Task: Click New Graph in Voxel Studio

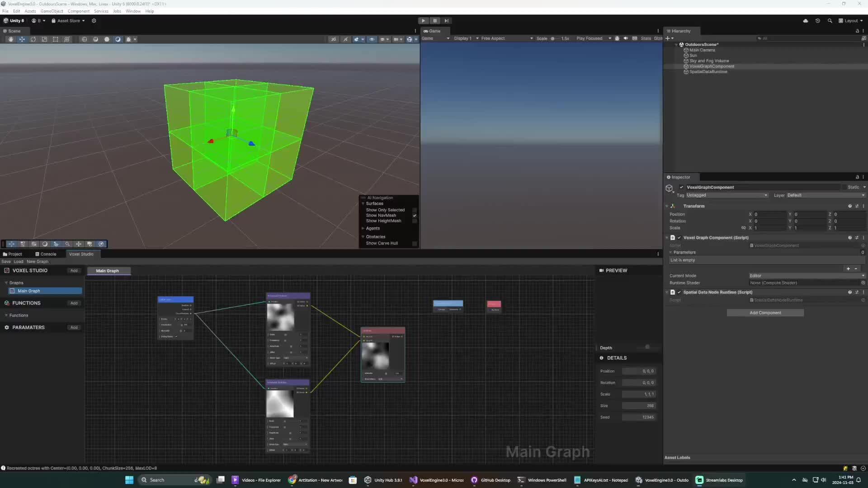Action: point(38,262)
